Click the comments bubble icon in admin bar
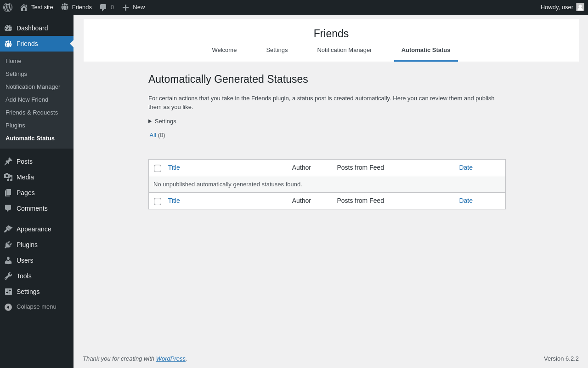This screenshot has width=588, height=368. click(103, 7)
